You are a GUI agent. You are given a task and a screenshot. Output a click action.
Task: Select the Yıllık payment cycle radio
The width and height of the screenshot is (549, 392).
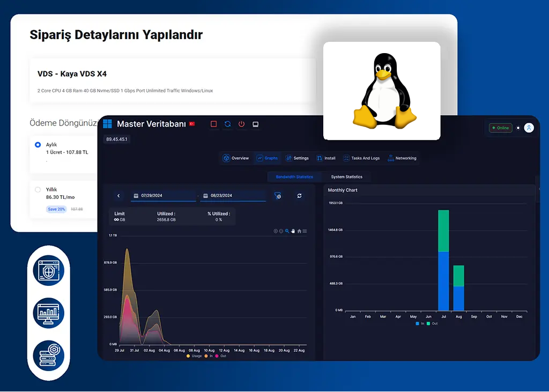click(38, 189)
